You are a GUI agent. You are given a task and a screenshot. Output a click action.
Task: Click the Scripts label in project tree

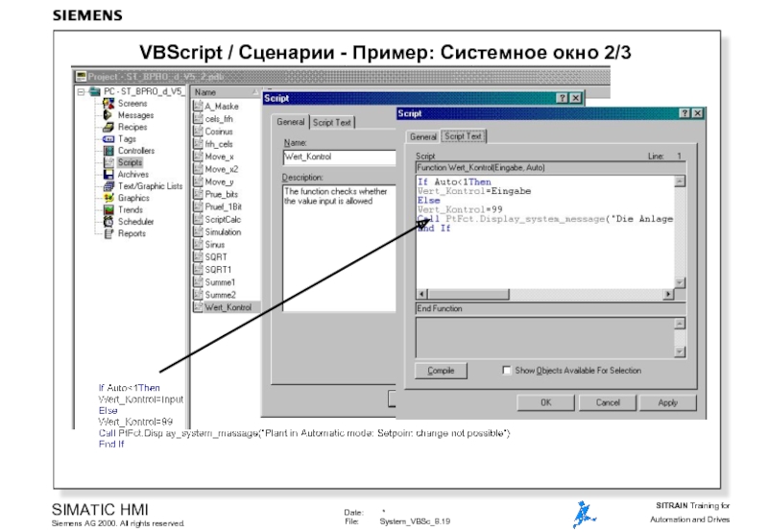click(x=130, y=162)
